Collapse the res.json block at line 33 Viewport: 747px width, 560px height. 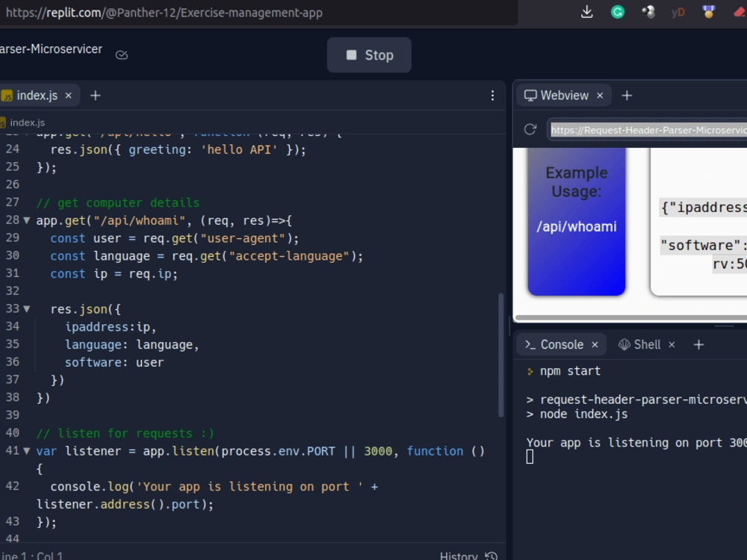pyautogui.click(x=27, y=309)
